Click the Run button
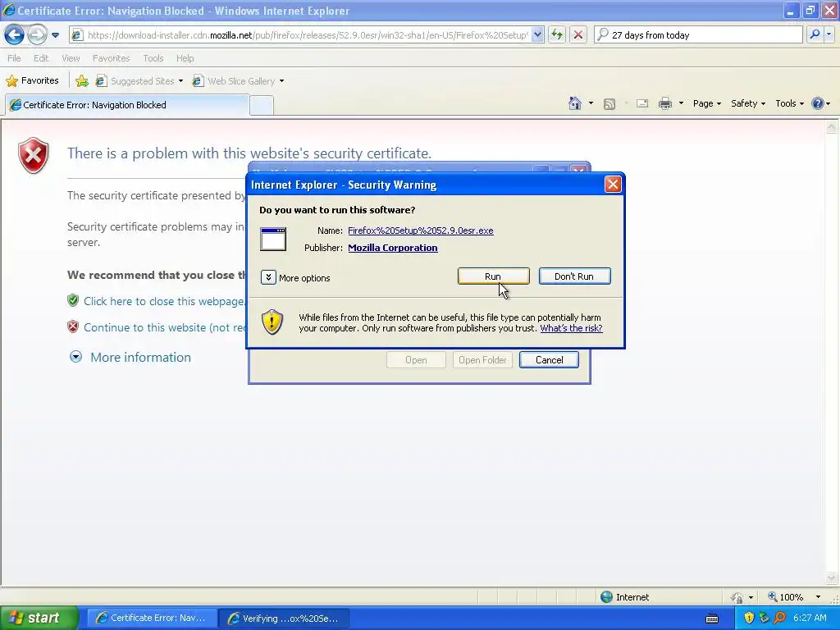The width and height of the screenshot is (840, 630). 493,276
